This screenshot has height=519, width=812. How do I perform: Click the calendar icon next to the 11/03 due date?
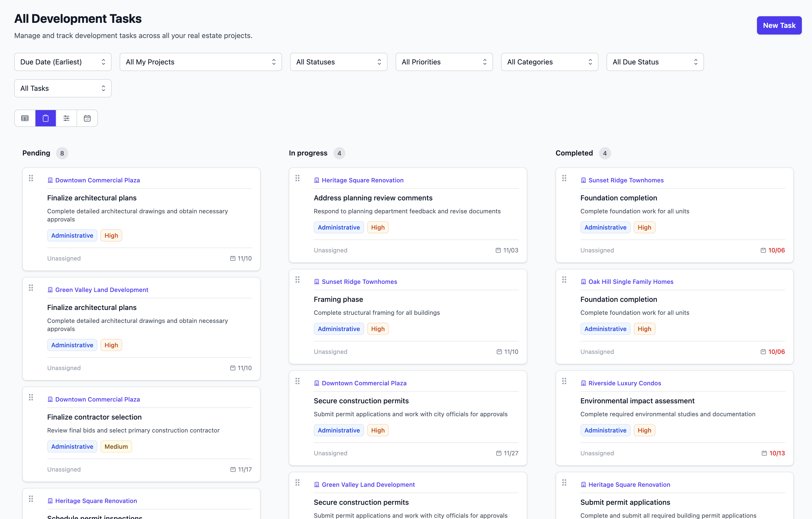(498, 250)
